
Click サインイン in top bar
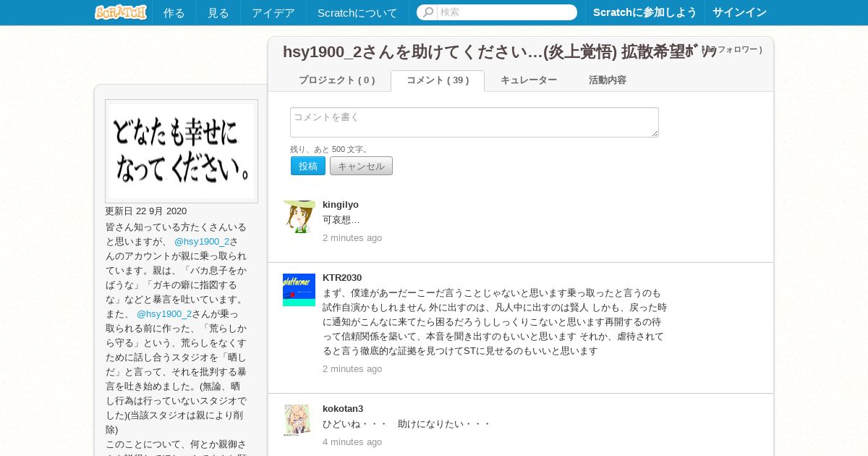point(739,12)
